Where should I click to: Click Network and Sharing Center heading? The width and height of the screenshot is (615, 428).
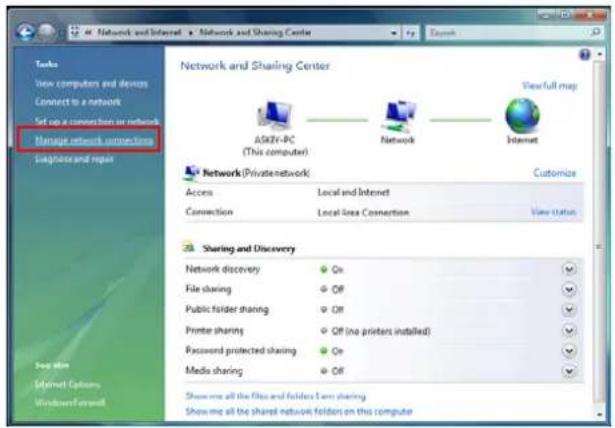click(x=255, y=66)
